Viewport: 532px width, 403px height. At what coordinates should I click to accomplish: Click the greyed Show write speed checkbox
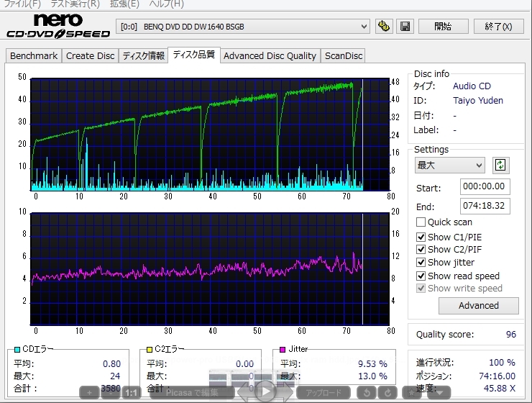(421, 289)
